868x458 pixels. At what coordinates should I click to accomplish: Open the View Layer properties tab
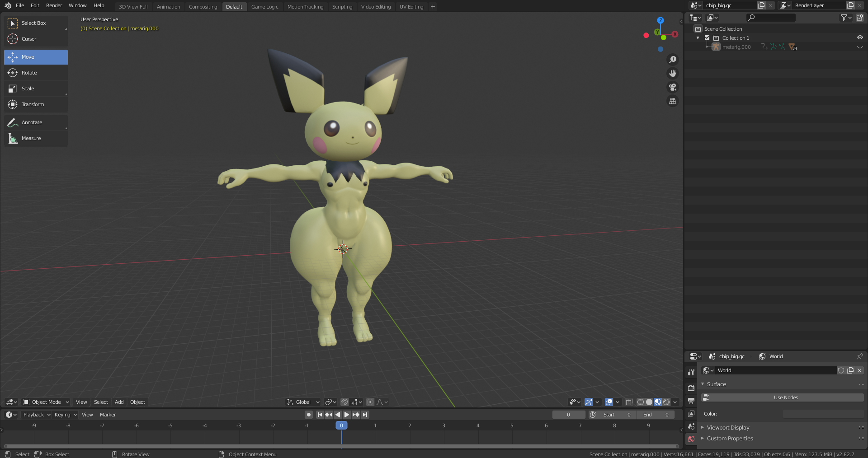pos(691,413)
